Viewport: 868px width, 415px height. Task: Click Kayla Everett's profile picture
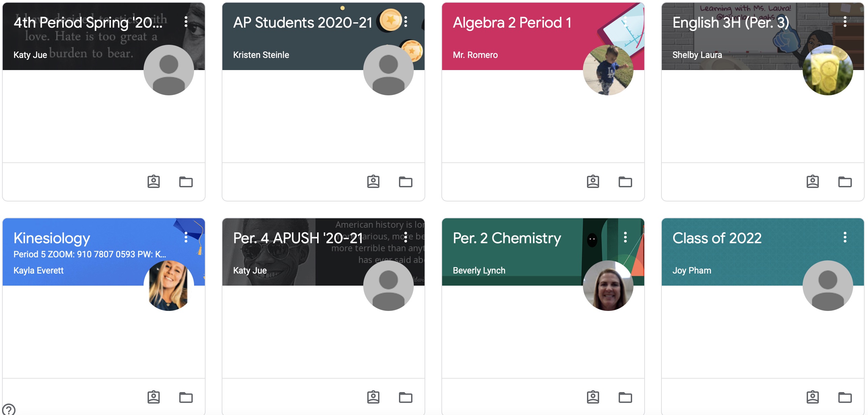coord(168,285)
